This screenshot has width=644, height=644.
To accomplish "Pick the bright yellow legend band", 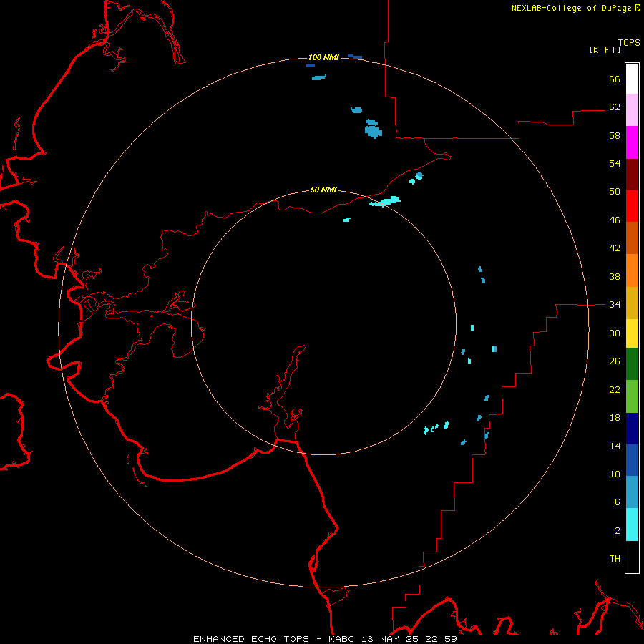I will (632, 333).
